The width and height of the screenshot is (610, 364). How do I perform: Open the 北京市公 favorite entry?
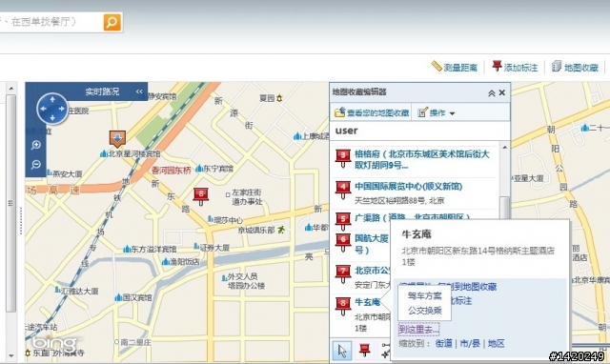tap(373, 271)
